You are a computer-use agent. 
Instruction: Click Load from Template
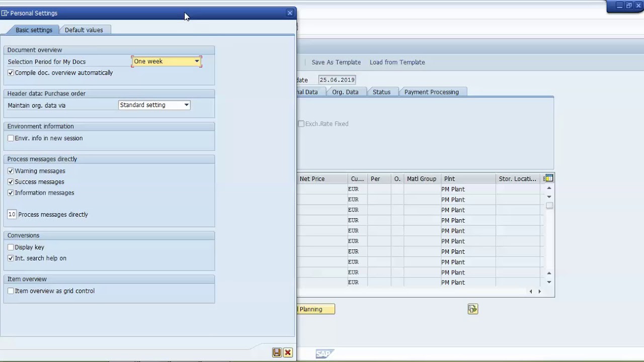[x=397, y=62]
